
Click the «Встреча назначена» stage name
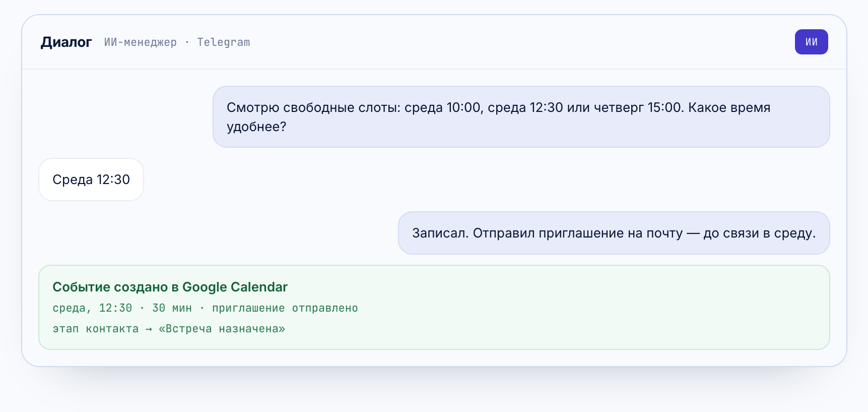pos(222,329)
